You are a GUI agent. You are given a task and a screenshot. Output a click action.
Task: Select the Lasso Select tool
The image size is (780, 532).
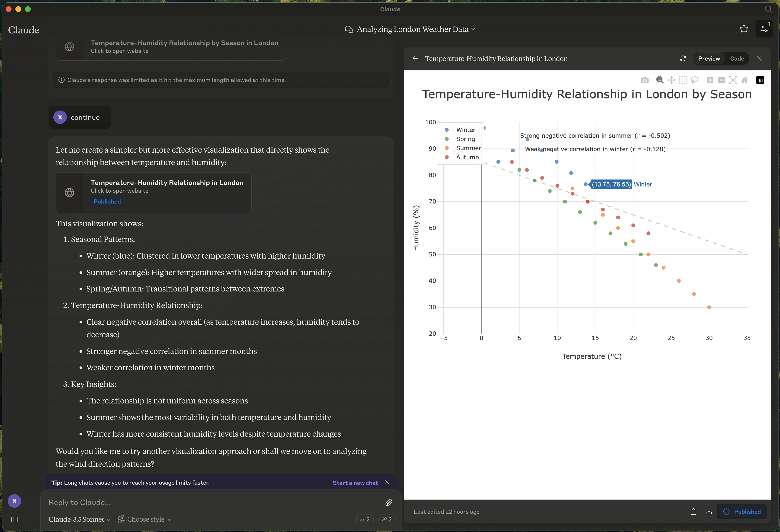point(695,80)
